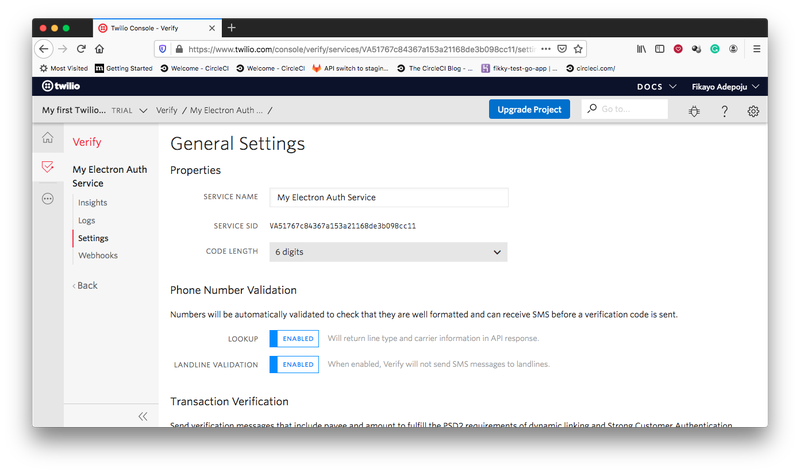Go to console home via house icon
This screenshot has width=800, height=473.
click(47, 137)
